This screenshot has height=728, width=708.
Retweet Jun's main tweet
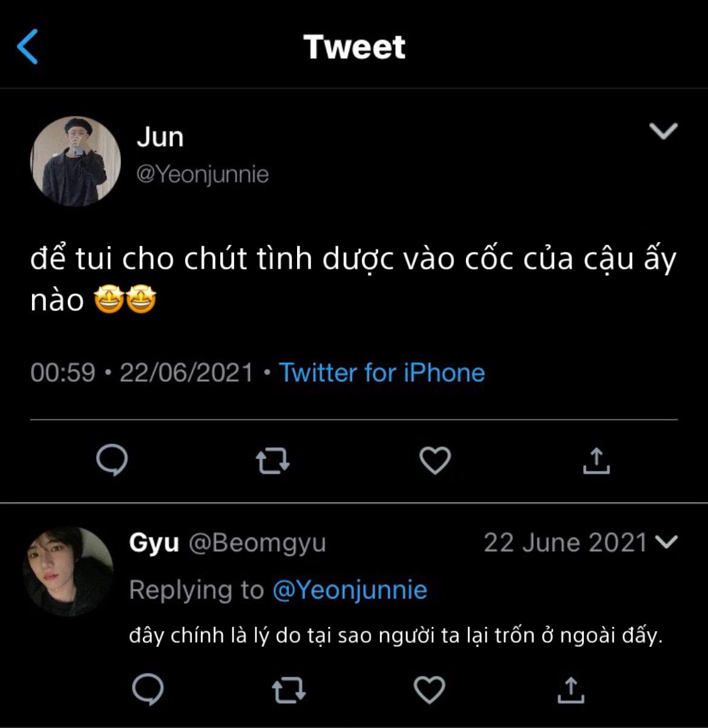(x=273, y=461)
